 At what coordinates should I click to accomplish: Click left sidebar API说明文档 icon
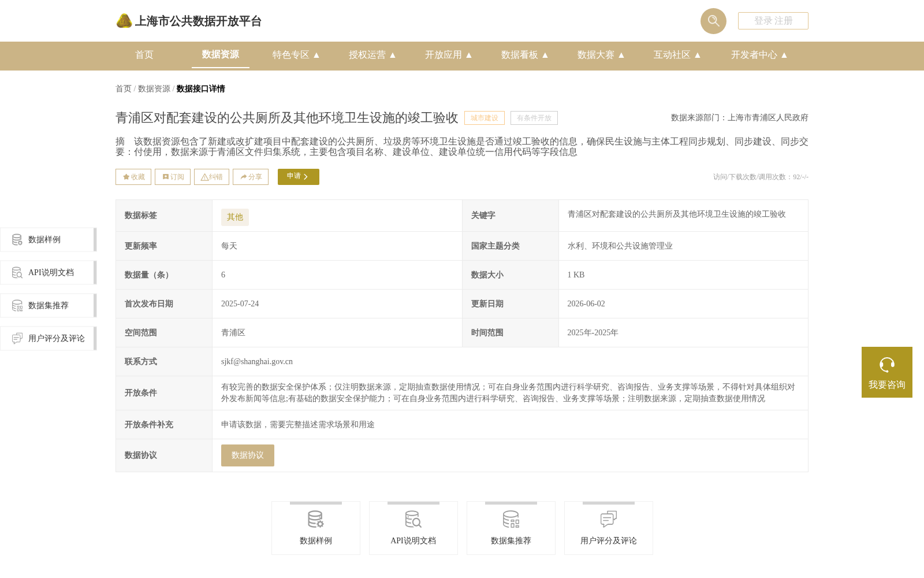[17, 273]
